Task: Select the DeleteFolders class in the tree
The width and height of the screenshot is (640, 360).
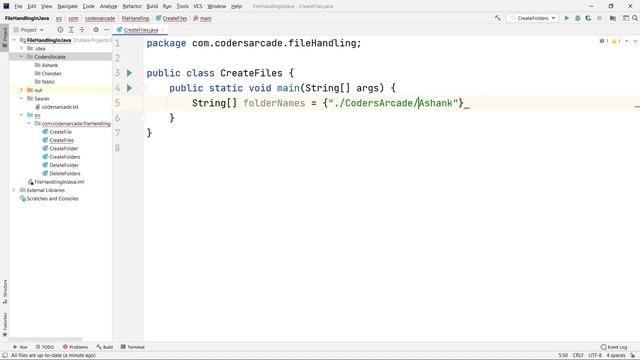Action: tap(64, 173)
